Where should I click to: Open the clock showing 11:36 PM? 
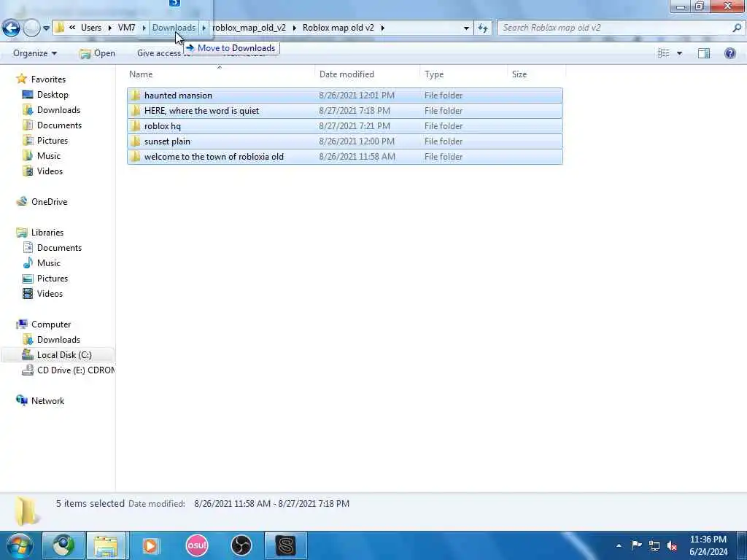click(x=708, y=545)
